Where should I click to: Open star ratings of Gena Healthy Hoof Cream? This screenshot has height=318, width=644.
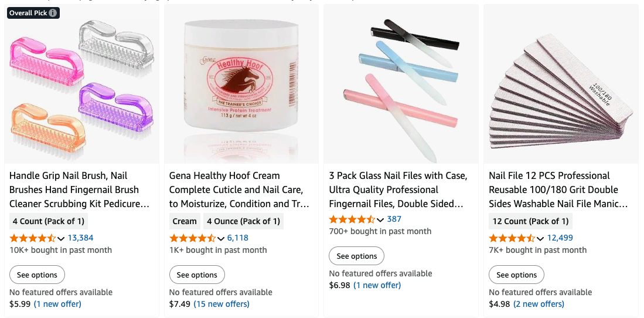tap(192, 238)
